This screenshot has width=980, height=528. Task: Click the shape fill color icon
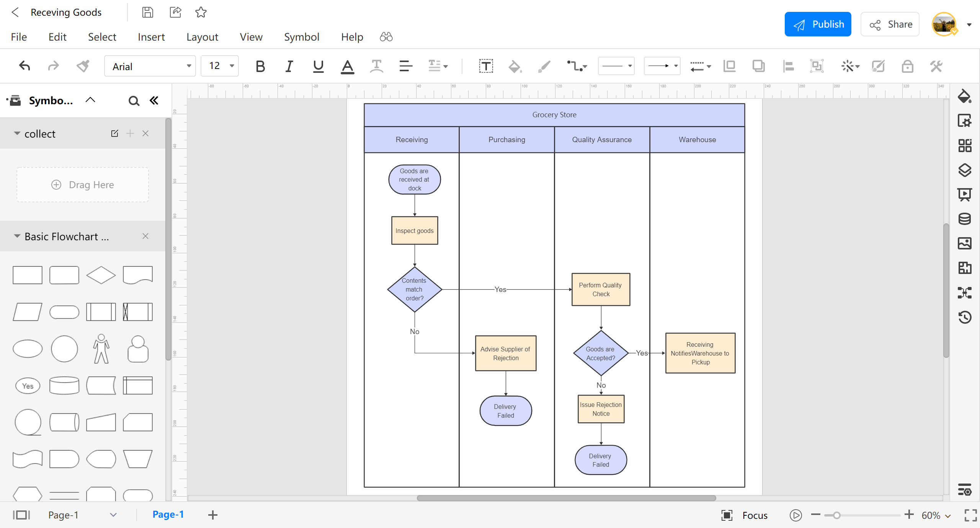pos(515,66)
